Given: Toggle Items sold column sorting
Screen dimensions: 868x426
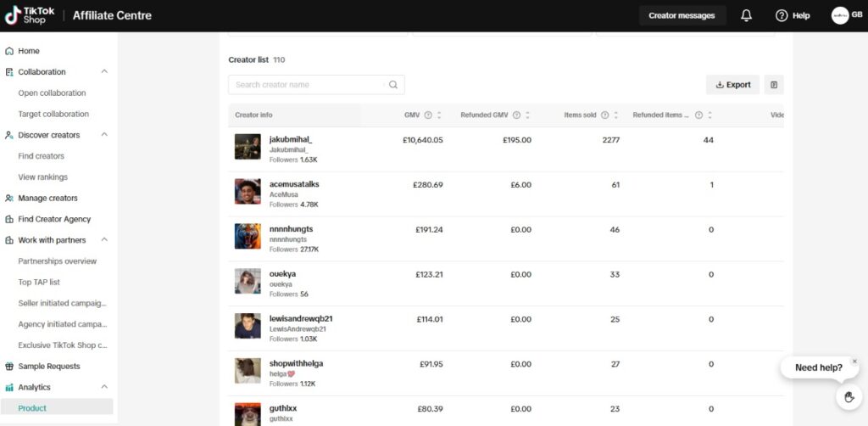Looking at the screenshot, I should [x=616, y=115].
